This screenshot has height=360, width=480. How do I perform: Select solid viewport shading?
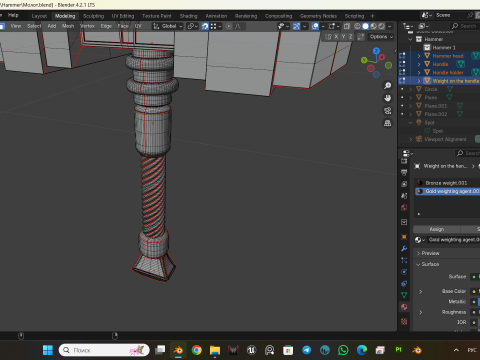pyautogui.click(x=365, y=26)
